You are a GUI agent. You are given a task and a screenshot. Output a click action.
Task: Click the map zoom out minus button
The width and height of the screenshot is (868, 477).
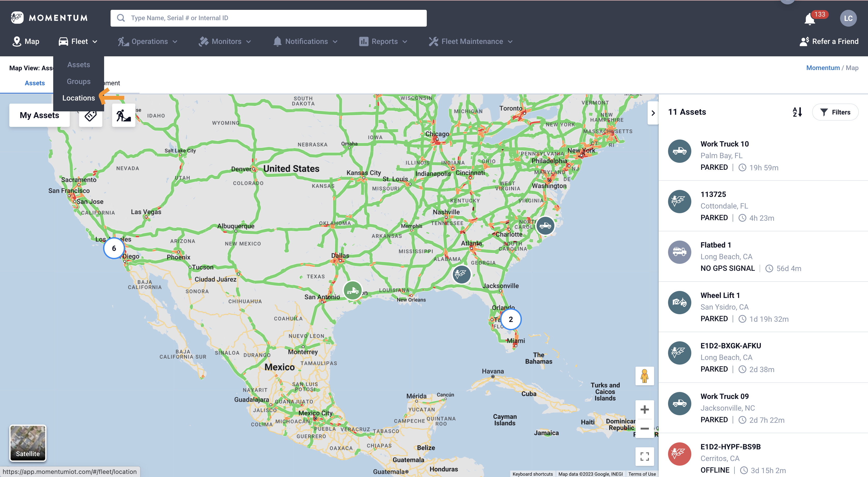point(644,428)
